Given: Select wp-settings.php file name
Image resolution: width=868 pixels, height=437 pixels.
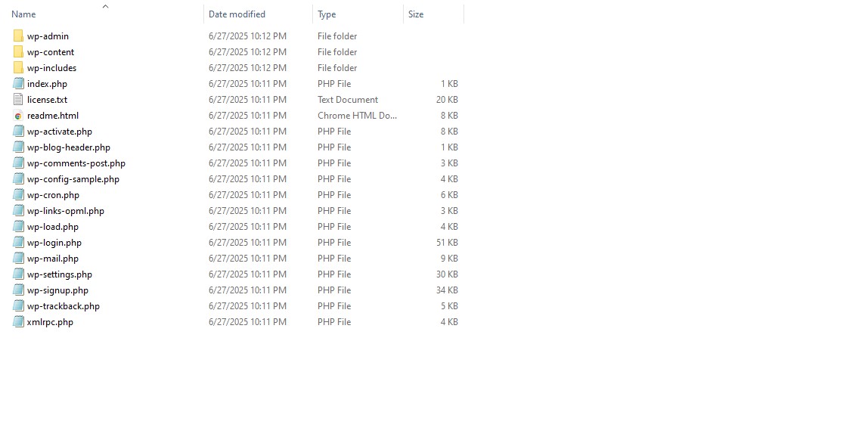Looking at the screenshot, I should pos(59,274).
